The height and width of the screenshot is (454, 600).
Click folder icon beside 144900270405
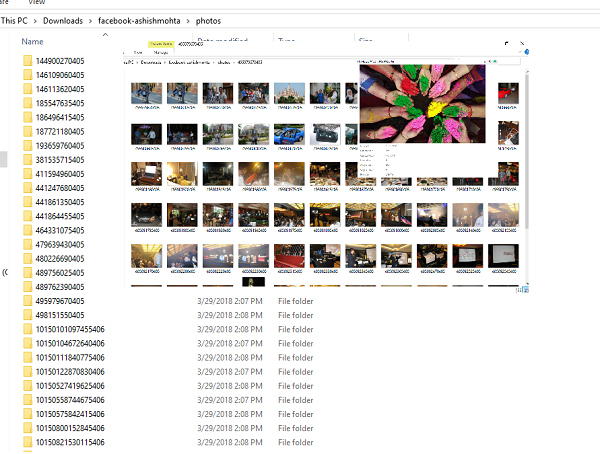point(28,61)
